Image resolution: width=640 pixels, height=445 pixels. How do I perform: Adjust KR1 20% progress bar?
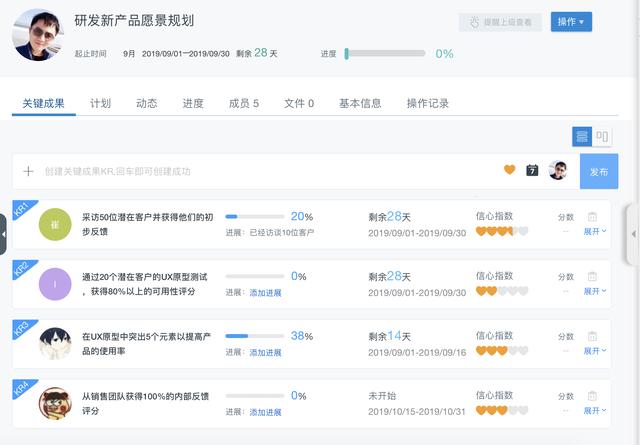(255, 216)
